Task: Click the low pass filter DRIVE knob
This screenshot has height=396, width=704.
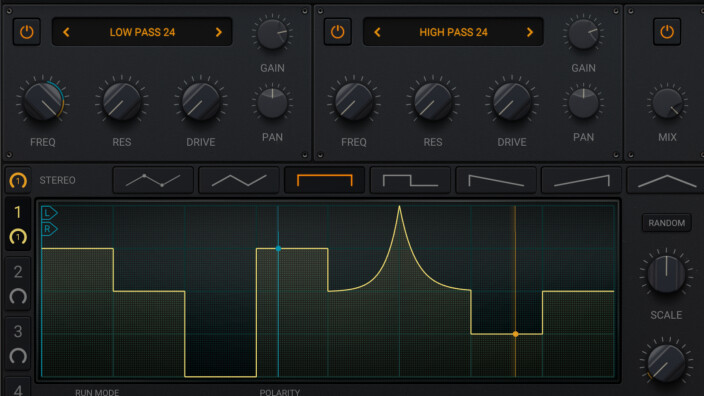Action: click(201, 101)
